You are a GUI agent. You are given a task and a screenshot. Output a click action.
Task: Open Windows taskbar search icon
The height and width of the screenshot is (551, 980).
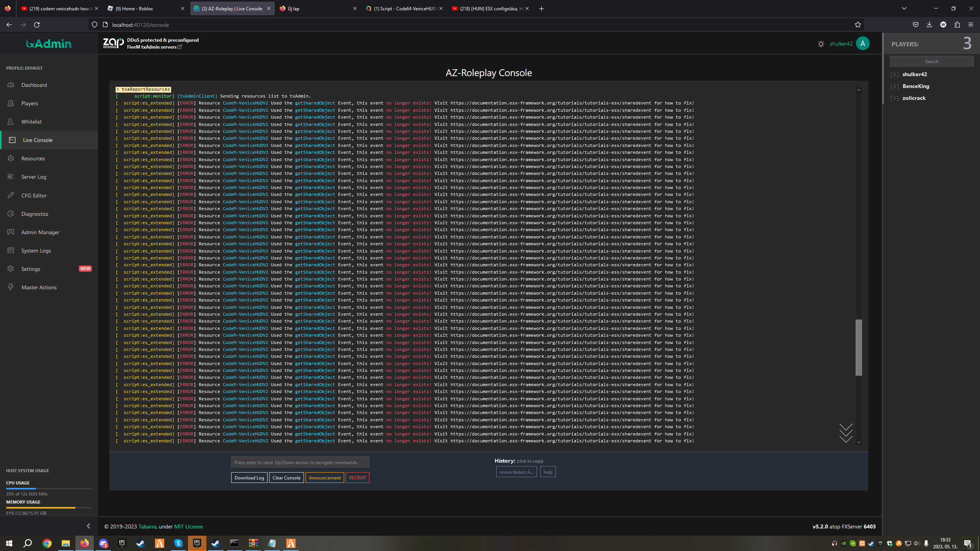[x=28, y=543]
